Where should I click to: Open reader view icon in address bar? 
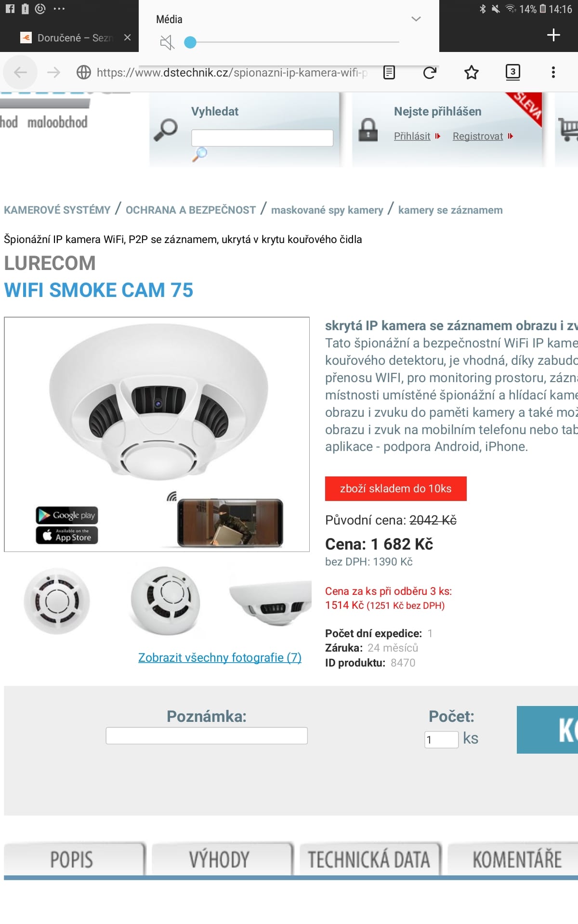click(389, 72)
